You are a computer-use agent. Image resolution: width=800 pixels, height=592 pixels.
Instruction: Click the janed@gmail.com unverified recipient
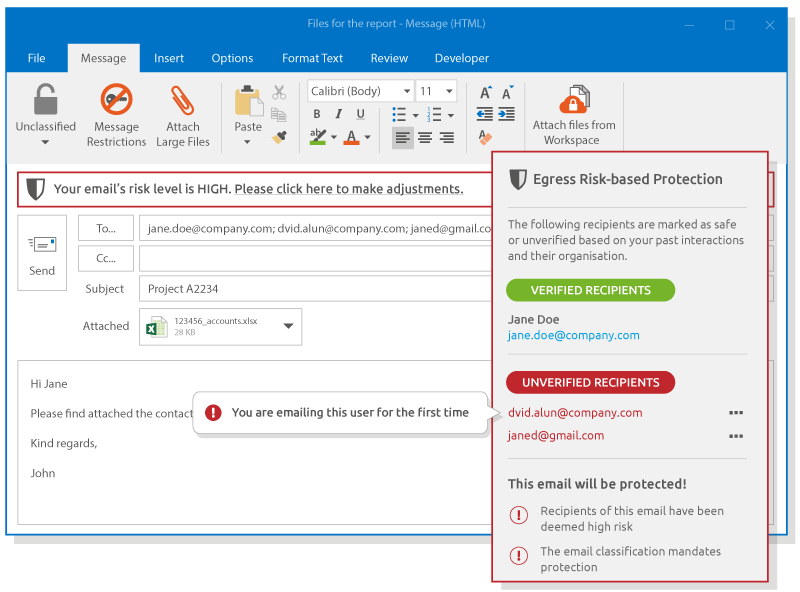click(556, 435)
